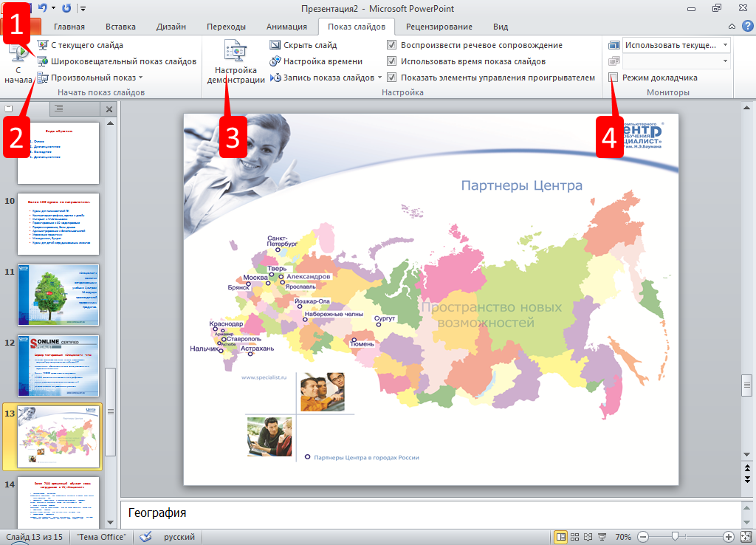Switch to Slide Sorter view in status bar
Viewport: 756px width, 545px height.
pos(575,537)
